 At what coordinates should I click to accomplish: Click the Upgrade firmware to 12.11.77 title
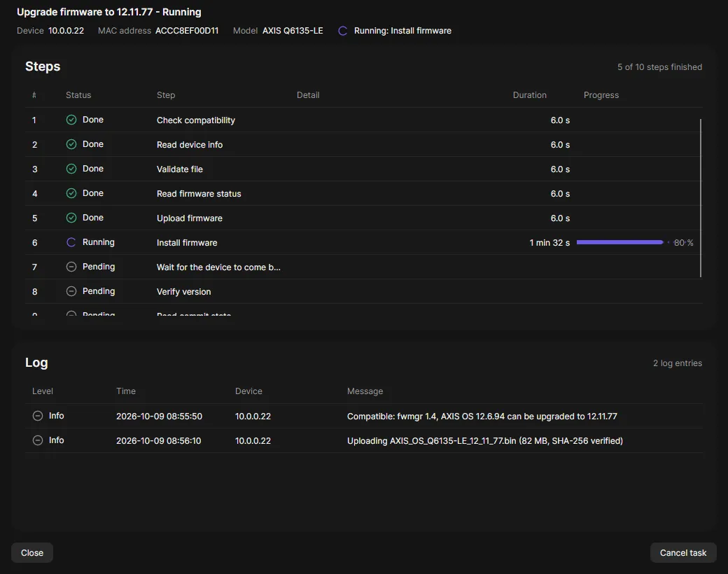click(109, 12)
